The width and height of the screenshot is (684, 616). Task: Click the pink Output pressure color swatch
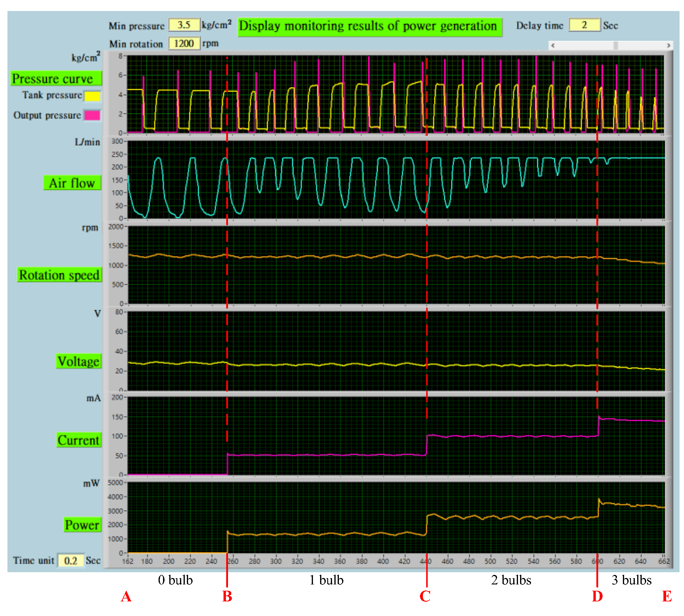pos(92,115)
